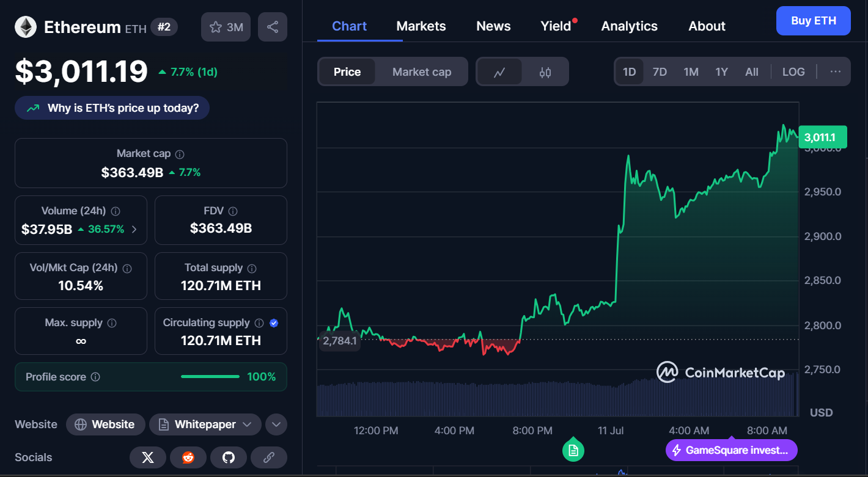
Task: Click Why is ETH's price up today
Action: (x=112, y=108)
